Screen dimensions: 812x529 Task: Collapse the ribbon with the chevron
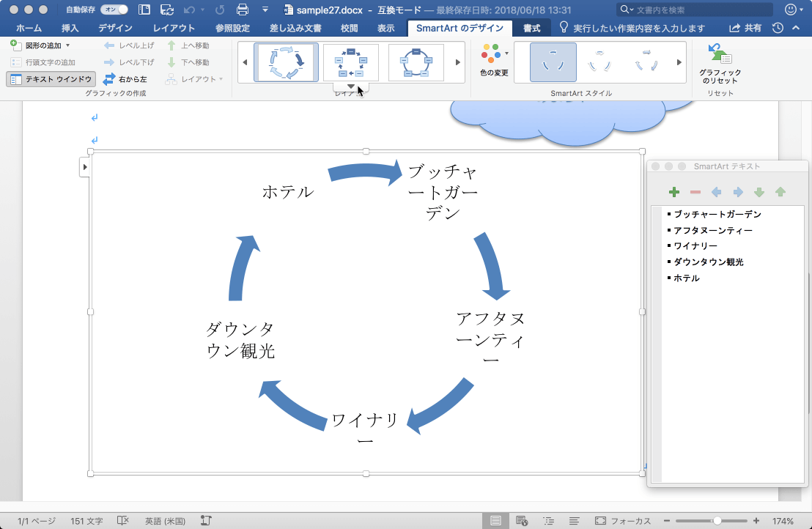[x=796, y=28]
